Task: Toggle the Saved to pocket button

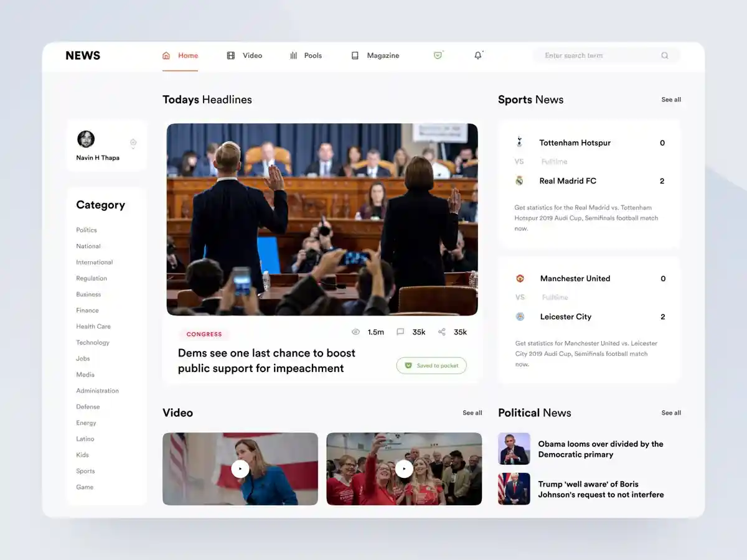Action: coord(431,366)
